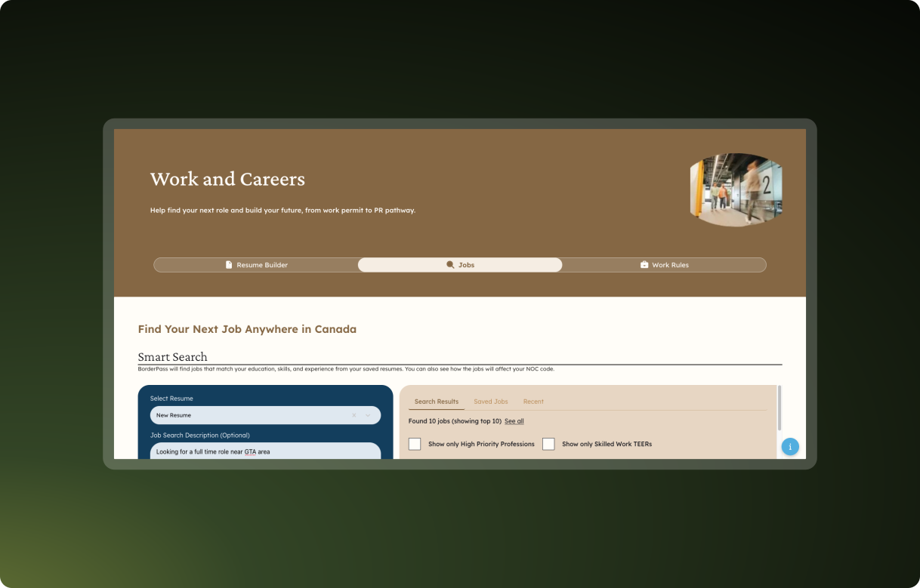Enable Show only High Priority Professions
The height and width of the screenshot is (588, 920).
pos(415,444)
